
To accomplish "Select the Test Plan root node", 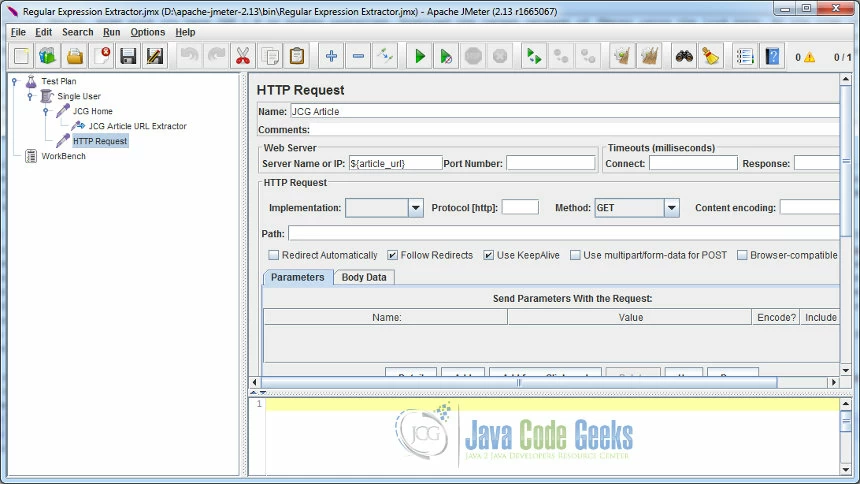I will tap(59, 81).
